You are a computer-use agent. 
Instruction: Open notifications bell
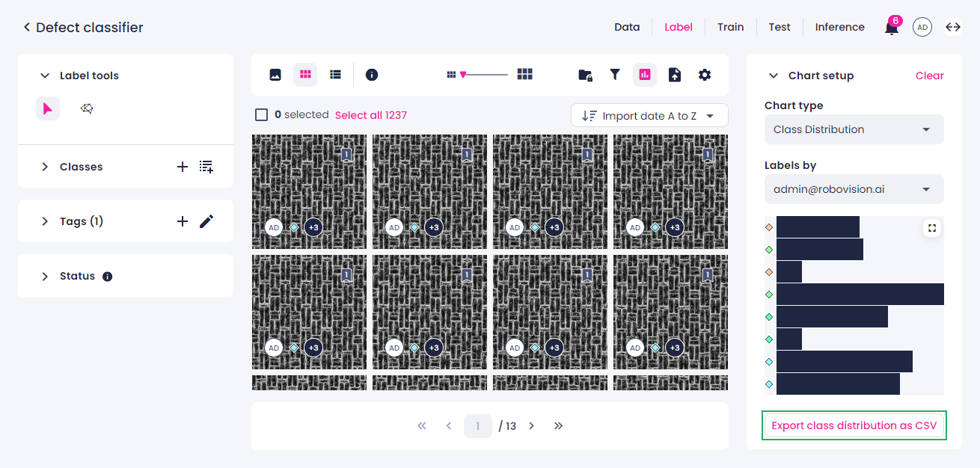click(x=892, y=28)
